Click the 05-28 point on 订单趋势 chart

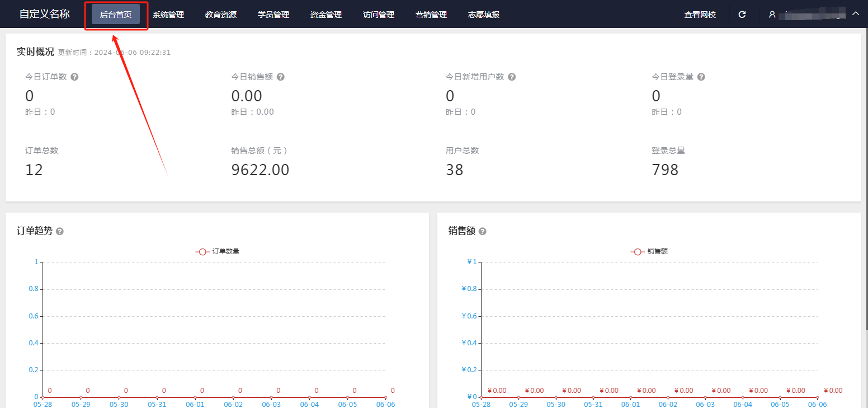click(x=43, y=397)
